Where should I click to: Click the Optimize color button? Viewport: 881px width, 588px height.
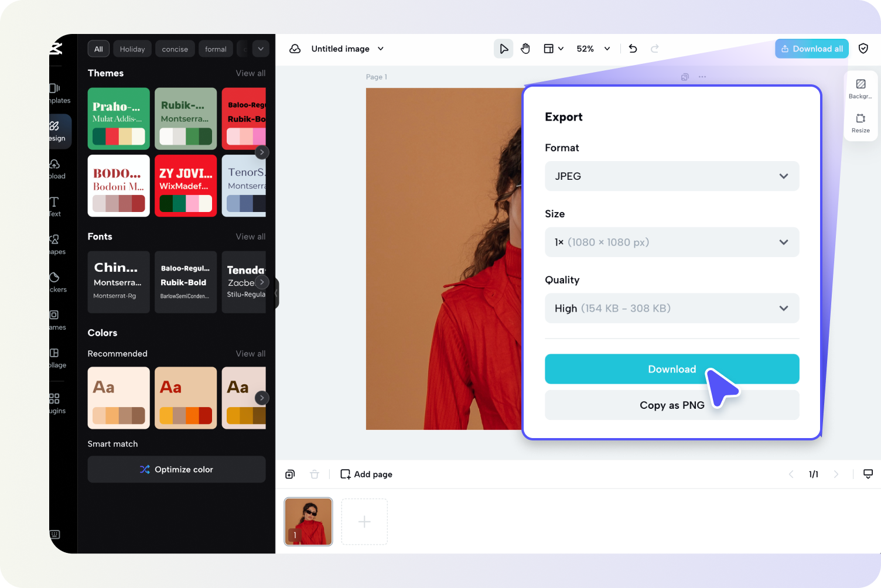click(x=176, y=469)
